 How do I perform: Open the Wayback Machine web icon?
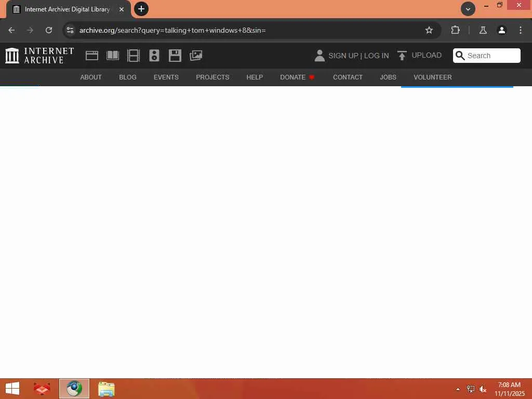tap(92, 55)
